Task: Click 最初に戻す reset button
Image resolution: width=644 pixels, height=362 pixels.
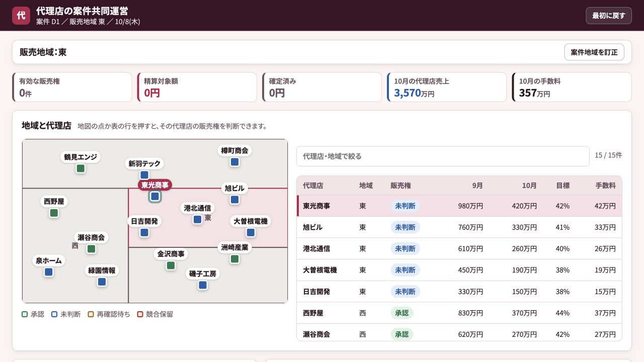Action: [x=609, y=16]
